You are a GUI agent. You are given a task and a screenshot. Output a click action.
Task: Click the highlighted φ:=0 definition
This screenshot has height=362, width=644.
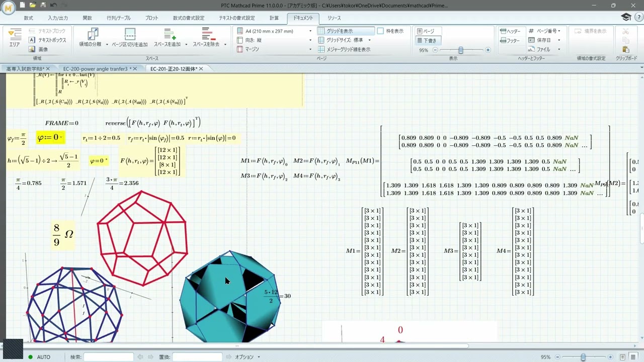51,138
